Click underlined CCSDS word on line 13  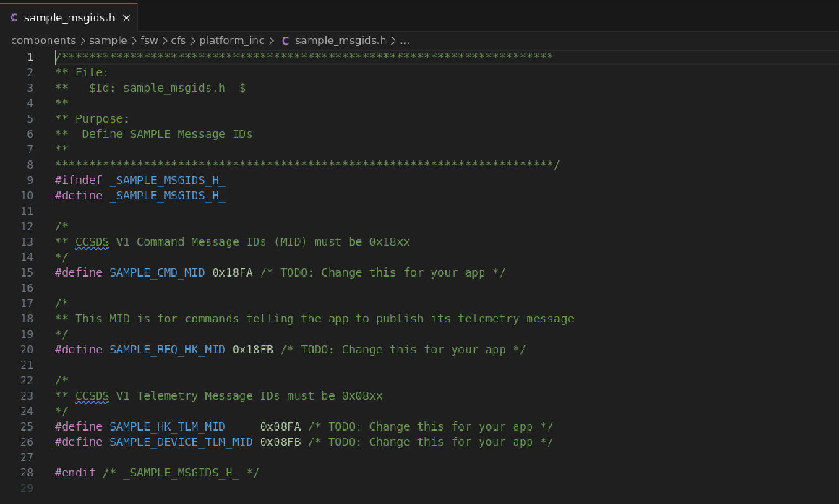92,242
